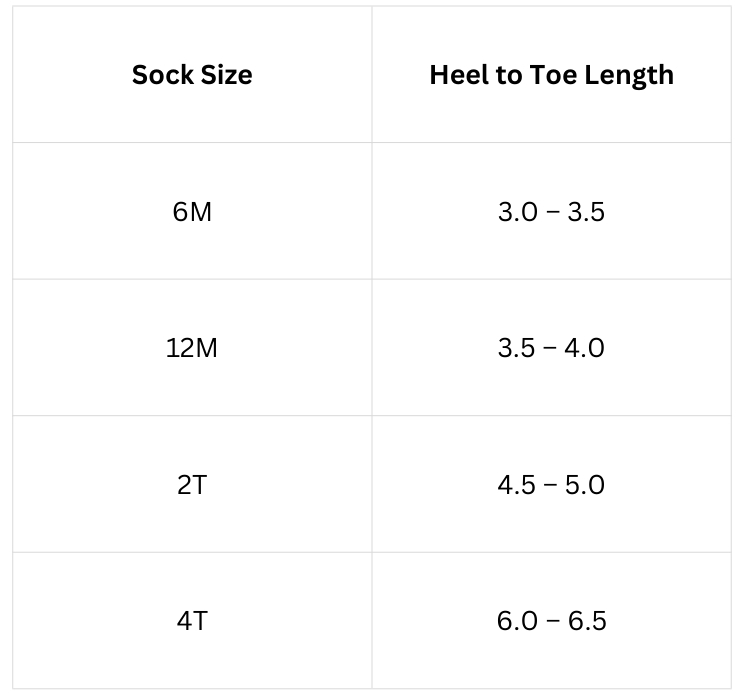This screenshot has width=740, height=700.
Task: Click the word "Sock" in the header
Action: pyautogui.click(x=161, y=75)
